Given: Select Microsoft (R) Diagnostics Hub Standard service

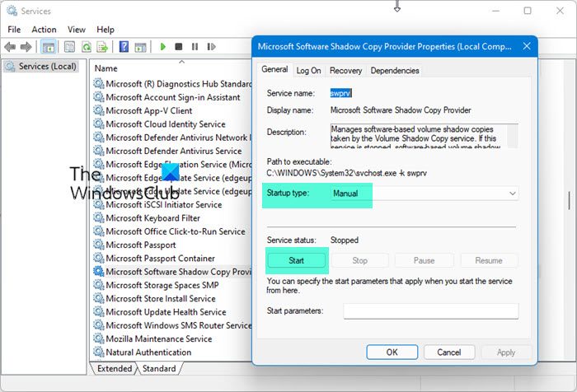Looking at the screenshot, I should pyautogui.click(x=171, y=84).
